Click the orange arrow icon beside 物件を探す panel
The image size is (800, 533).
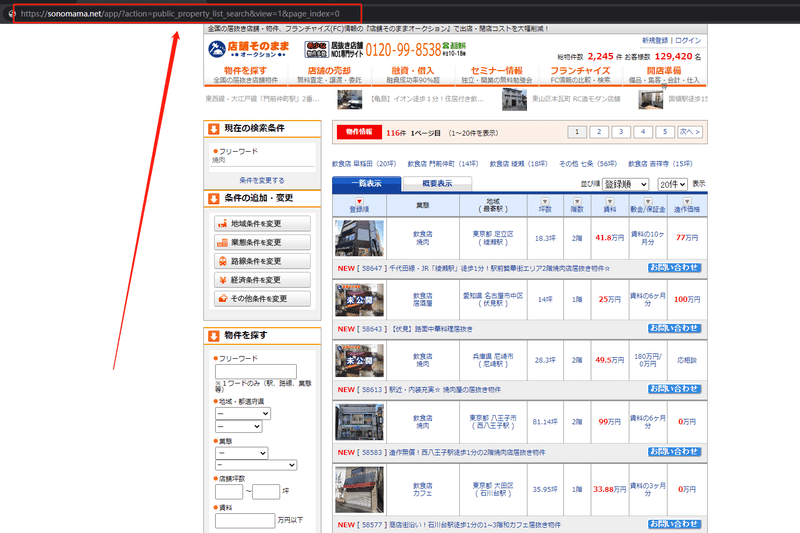pos(214,336)
